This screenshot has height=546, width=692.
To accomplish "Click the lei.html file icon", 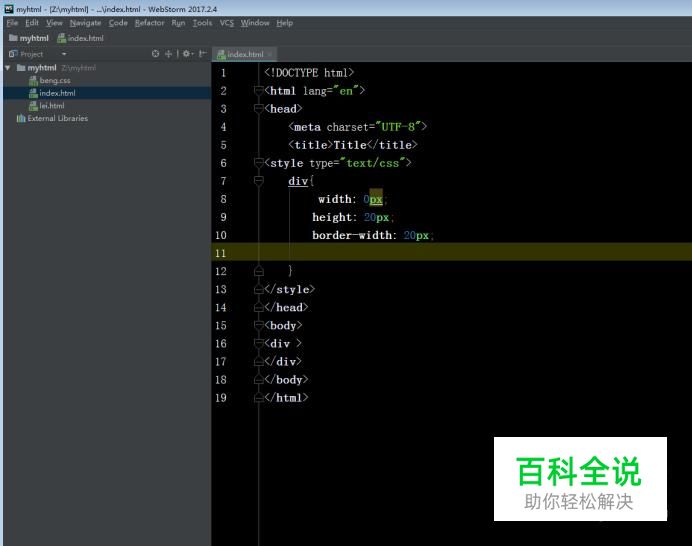I will point(33,106).
